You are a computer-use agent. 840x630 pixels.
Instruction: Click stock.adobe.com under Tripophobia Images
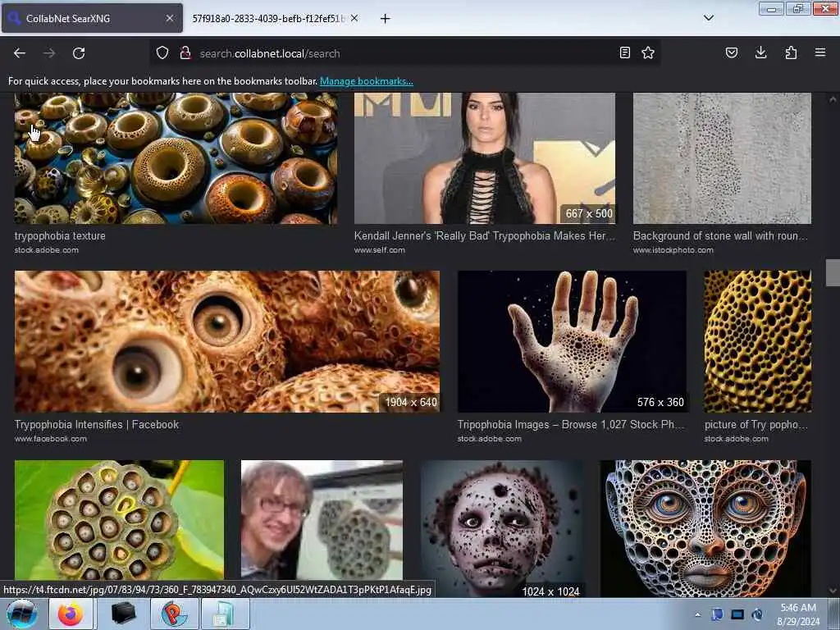pos(489,439)
